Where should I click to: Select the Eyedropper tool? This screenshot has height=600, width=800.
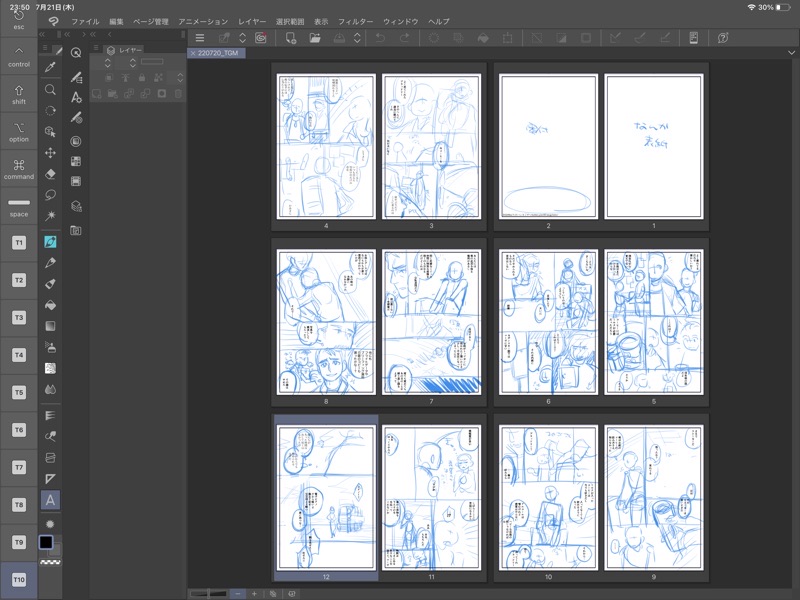tap(50, 67)
